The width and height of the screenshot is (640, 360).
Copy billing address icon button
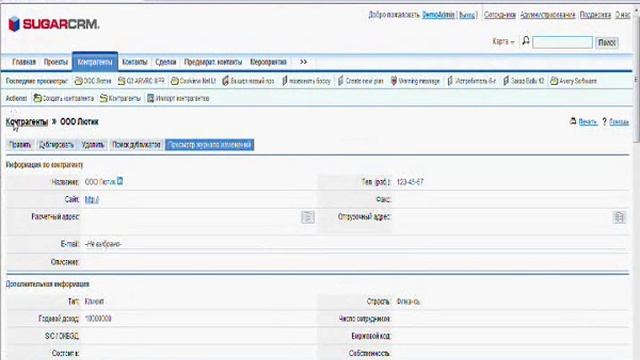click(308, 217)
